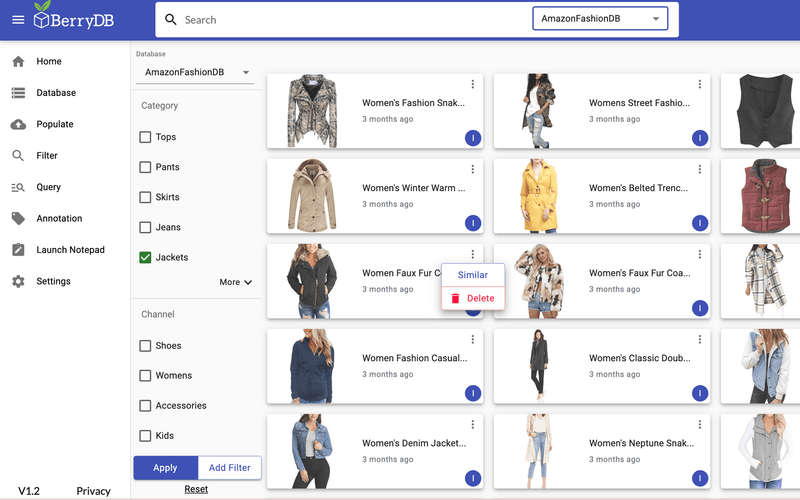The image size is (800, 500).
Task: Open three-dot menu on Women's Fashion Snak card
Action: pyautogui.click(x=473, y=85)
